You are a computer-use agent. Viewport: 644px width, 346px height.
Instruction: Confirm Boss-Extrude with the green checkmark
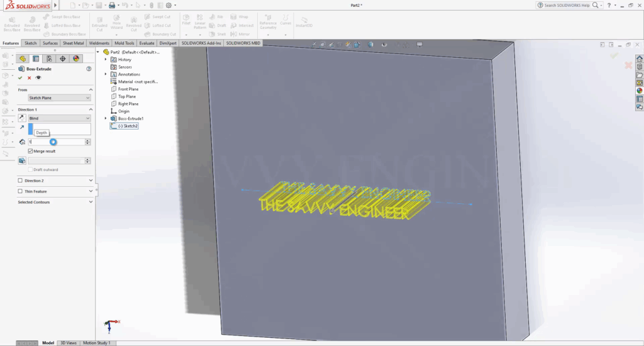pos(21,77)
